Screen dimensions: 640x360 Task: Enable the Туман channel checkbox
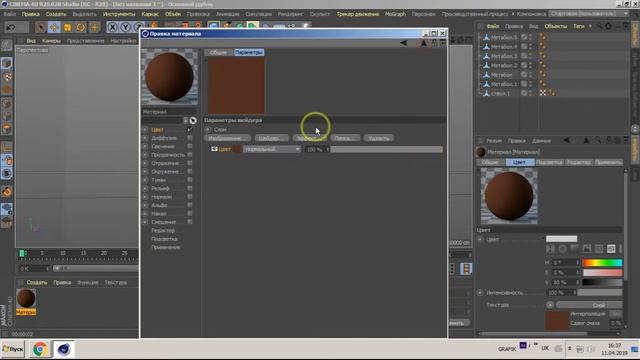(x=190, y=180)
